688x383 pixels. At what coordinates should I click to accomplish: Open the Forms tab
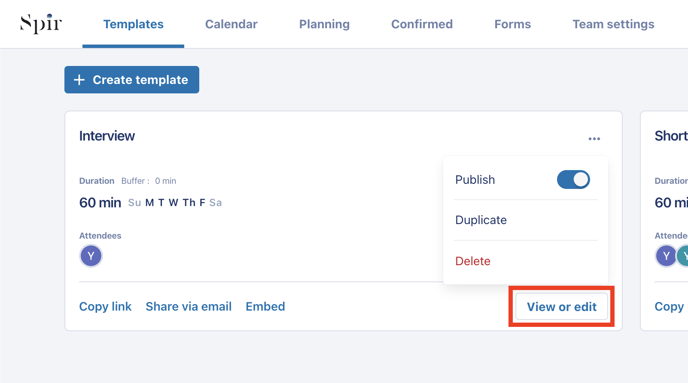[512, 24]
